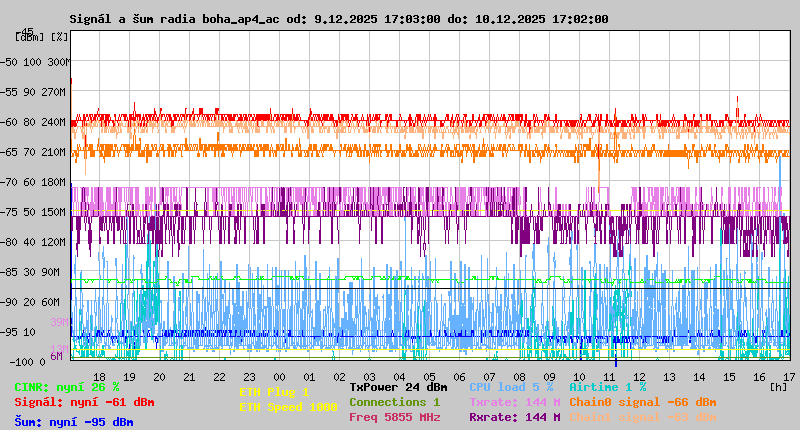Click the purple '6M' rate marker label
Screen dimensions: 800x430
[x=56, y=356]
